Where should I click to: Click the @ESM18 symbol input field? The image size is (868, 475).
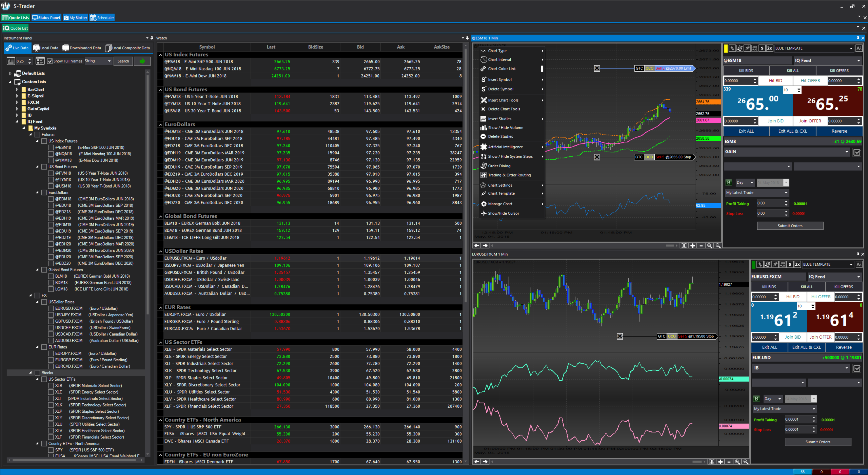[757, 61]
